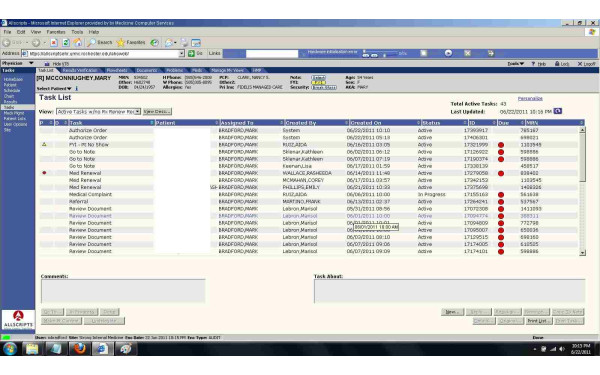The image size is (600, 375).
Task: Click the New task button
Action: click(x=452, y=312)
